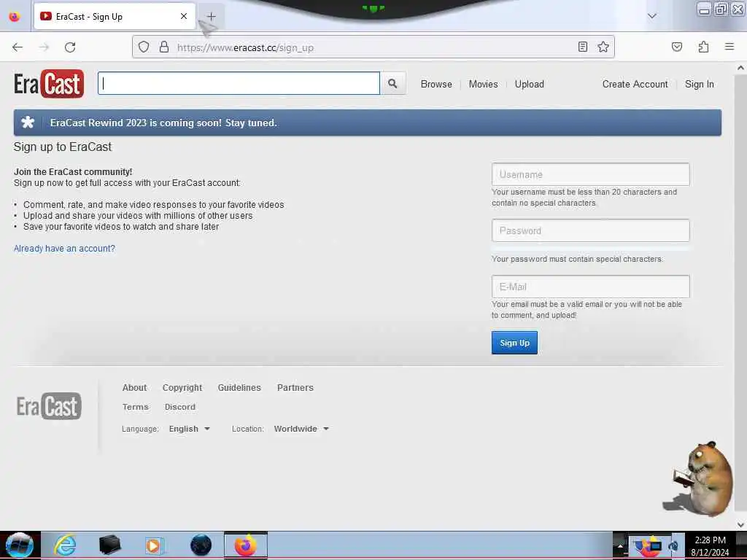This screenshot has width=747, height=560.
Task: Submit with the blue Sign Up button
Action: click(x=514, y=343)
